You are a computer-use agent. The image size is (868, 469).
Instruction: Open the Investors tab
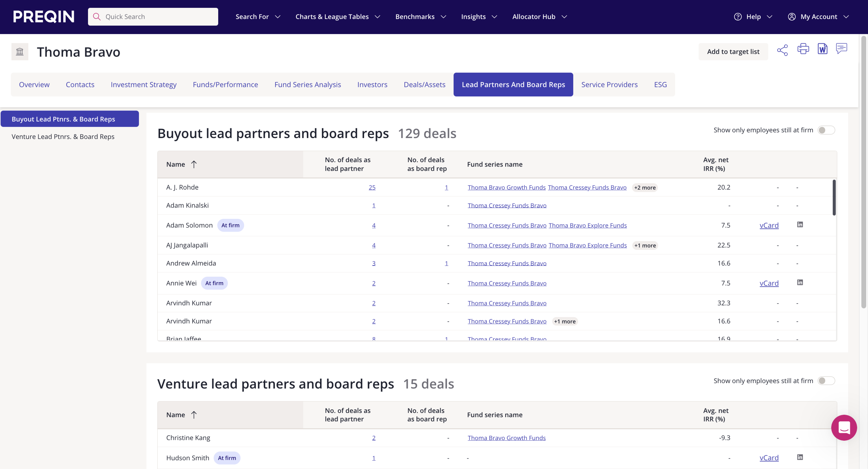click(372, 85)
